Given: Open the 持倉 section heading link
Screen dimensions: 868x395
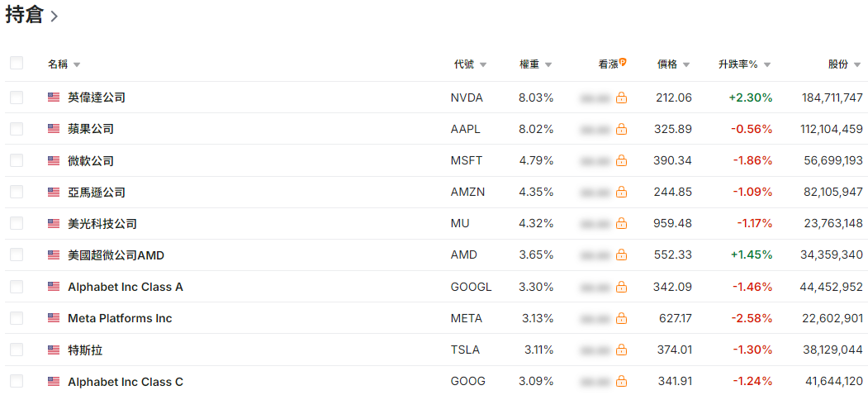Looking at the screenshot, I should (31, 16).
